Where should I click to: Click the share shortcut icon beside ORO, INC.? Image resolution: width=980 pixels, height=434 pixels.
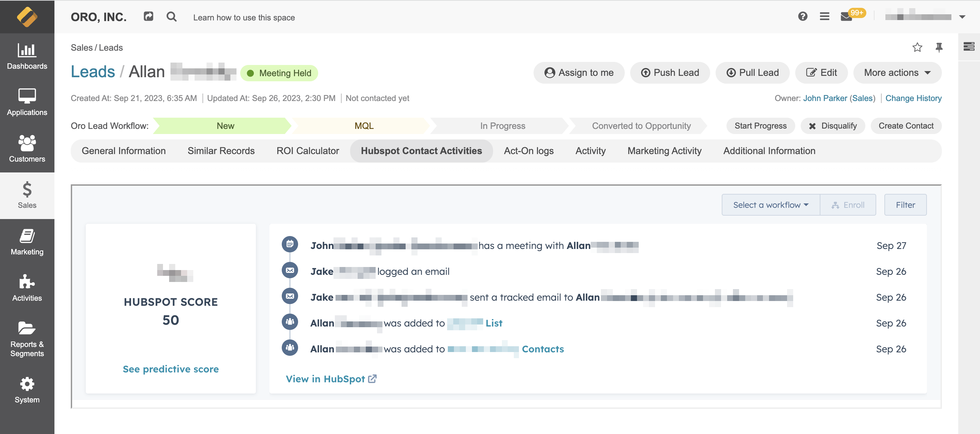pos(148,16)
